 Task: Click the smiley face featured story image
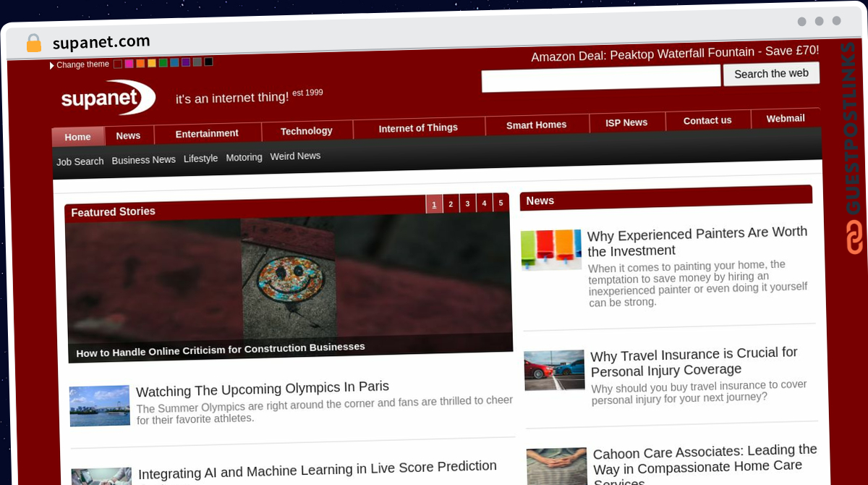pos(289,279)
